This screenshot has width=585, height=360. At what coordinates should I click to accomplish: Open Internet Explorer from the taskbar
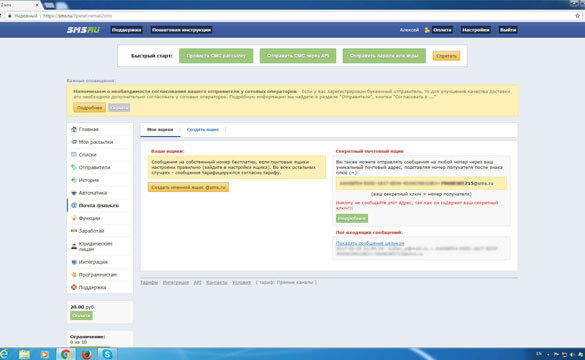point(4,354)
